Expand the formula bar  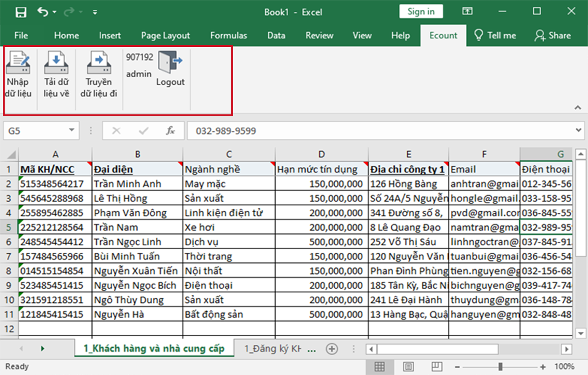pos(578,131)
